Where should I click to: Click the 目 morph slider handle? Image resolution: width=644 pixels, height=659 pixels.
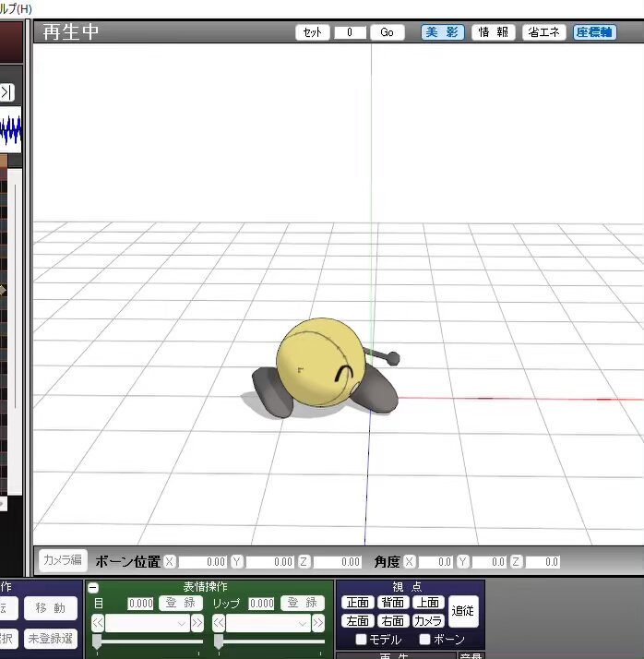coord(97,642)
